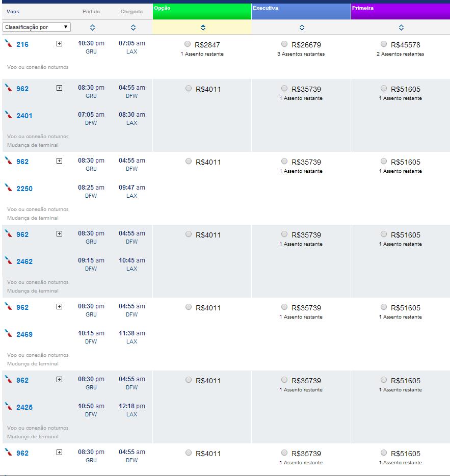The image size is (450, 476).
Task: Sort by the Executiva fare column arrows
Action: click(302, 28)
